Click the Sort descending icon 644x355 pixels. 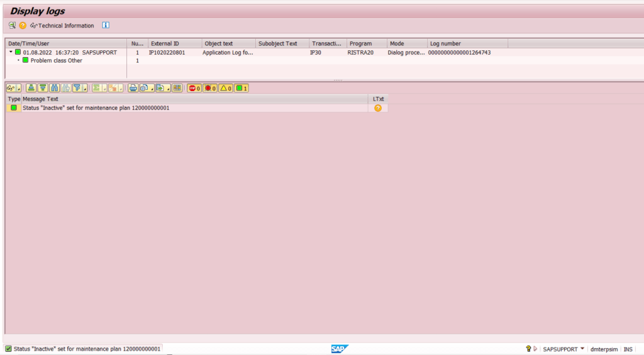point(43,88)
